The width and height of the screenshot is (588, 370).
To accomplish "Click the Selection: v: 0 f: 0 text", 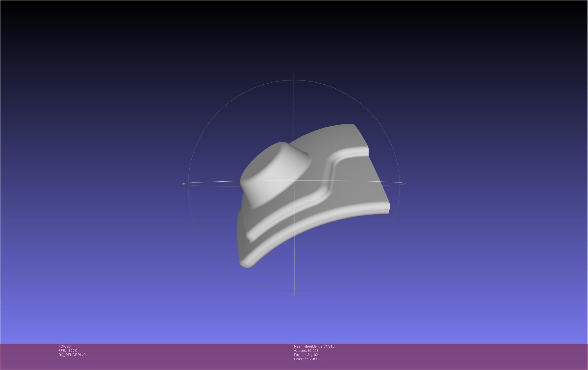I will click(307, 359).
